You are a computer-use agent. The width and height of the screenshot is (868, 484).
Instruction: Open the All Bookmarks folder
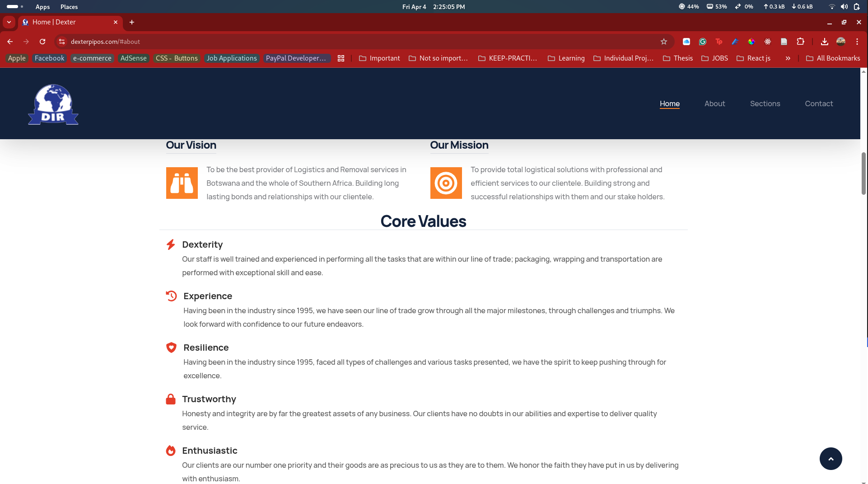coord(833,58)
